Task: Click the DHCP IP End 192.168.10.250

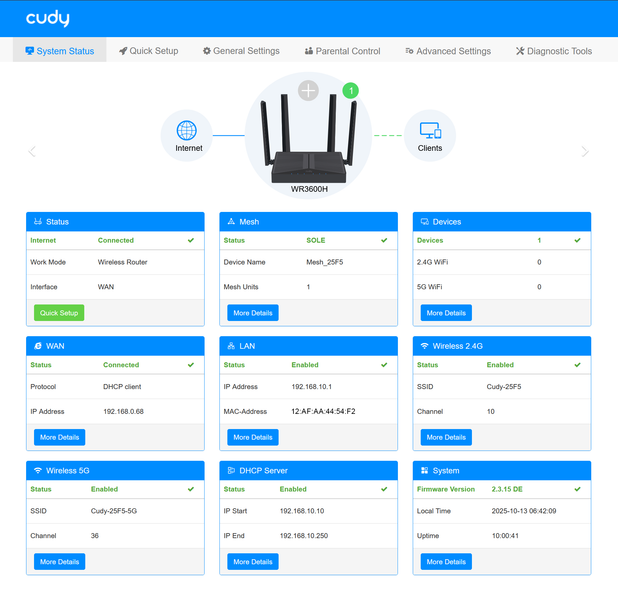Action: coord(304,535)
